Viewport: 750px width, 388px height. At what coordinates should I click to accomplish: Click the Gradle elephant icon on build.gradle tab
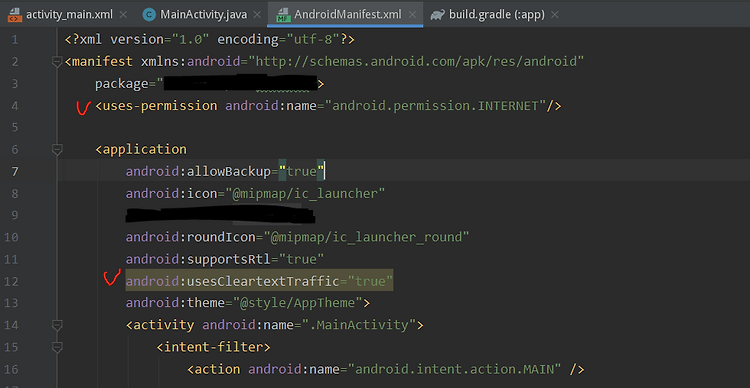click(x=437, y=15)
